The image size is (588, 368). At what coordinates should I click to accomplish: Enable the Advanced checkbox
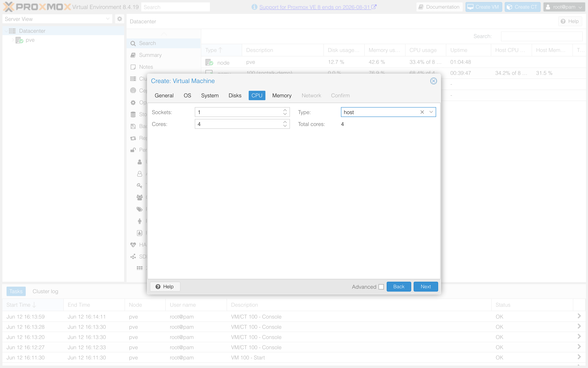click(x=381, y=287)
